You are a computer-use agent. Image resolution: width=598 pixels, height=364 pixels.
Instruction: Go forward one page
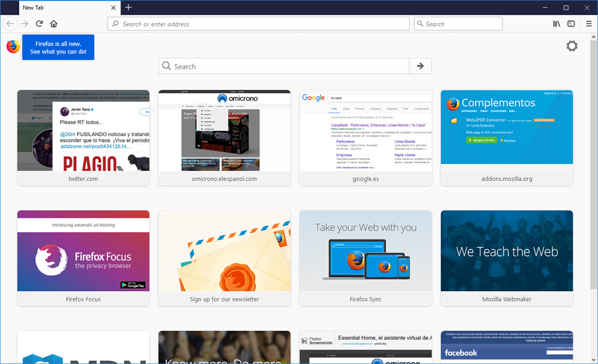click(x=24, y=23)
